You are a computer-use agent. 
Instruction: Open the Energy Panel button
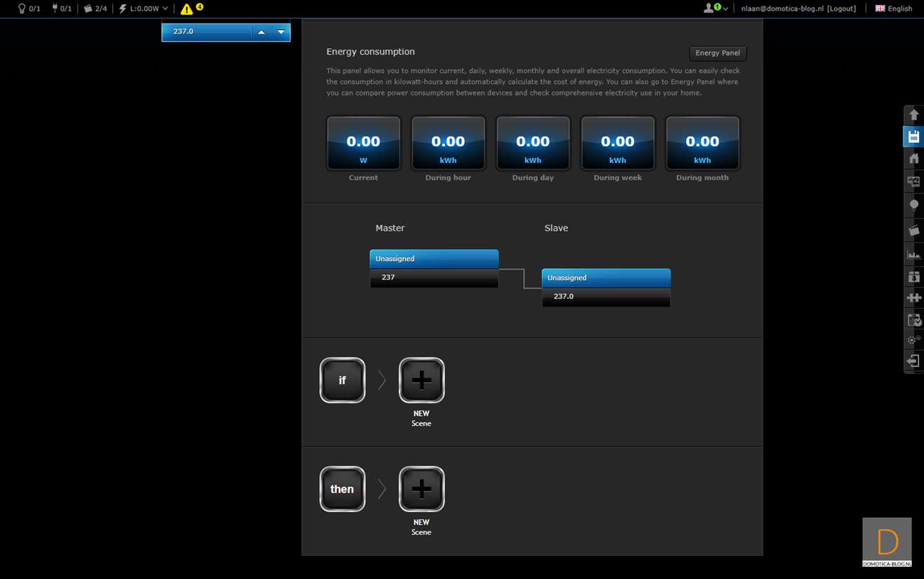717,53
